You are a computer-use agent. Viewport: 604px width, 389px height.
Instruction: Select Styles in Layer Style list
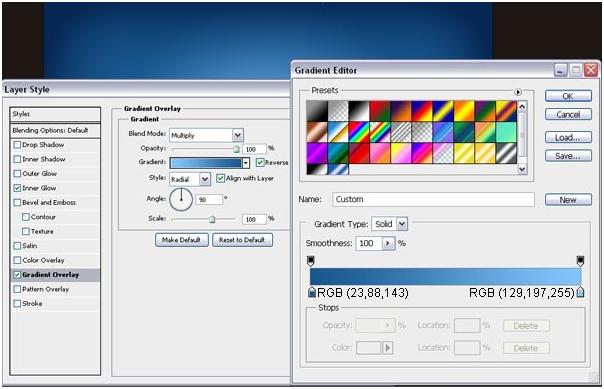[55, 114]
